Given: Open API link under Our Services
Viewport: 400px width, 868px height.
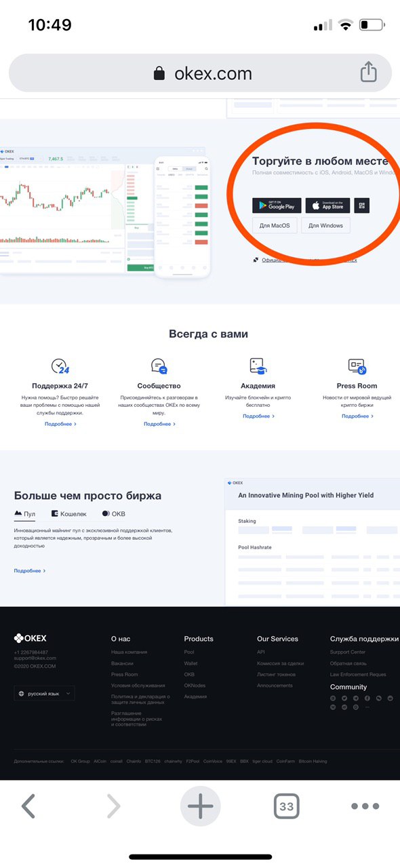Looking at the screenshot, I should point(261,652).
